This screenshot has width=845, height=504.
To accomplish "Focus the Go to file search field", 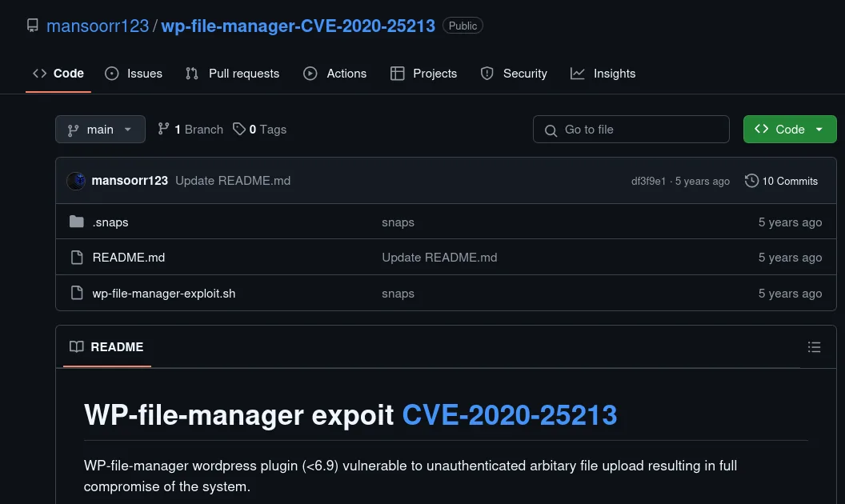I will pos(631,130).
